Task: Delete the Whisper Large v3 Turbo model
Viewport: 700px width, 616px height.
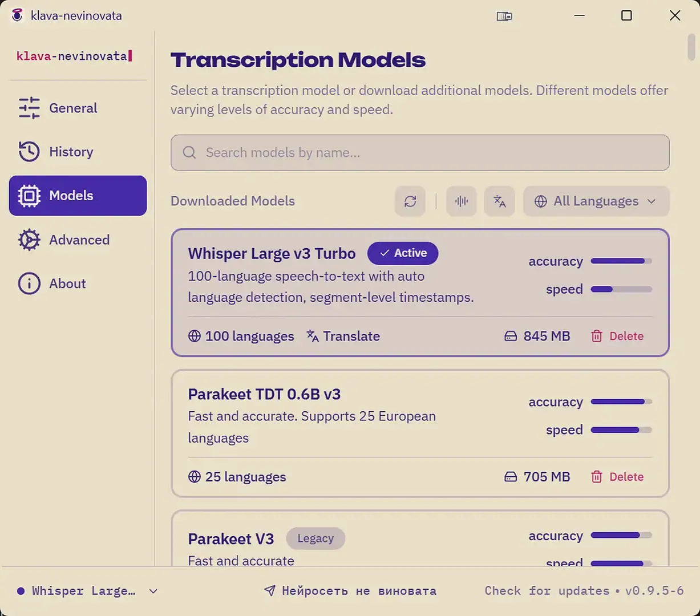Action: coord(617,336)
